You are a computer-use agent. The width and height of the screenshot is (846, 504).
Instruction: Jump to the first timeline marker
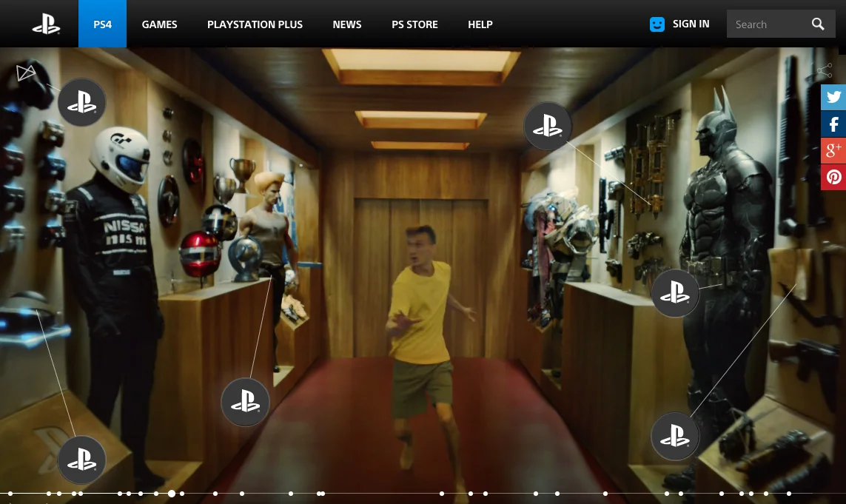coord(10,493)
